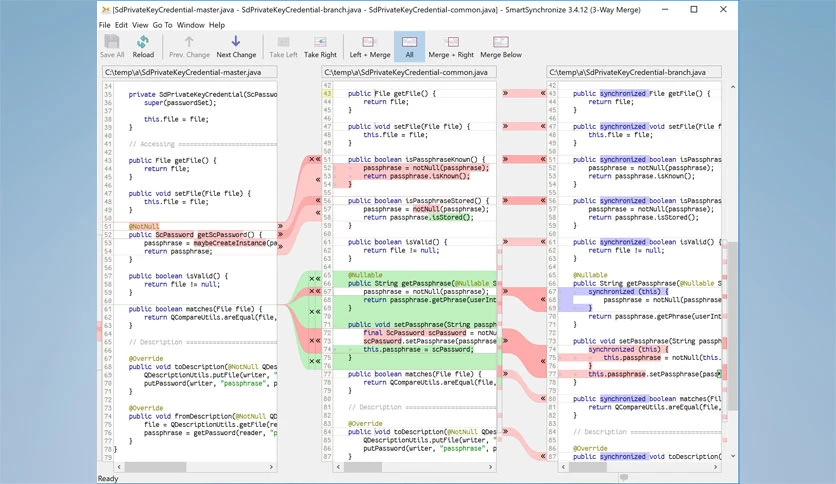The width and height of the screenshot is (836, 484).
Task: Select the All three-pane view
Action: pyautogui.click(x=409, y=46)
